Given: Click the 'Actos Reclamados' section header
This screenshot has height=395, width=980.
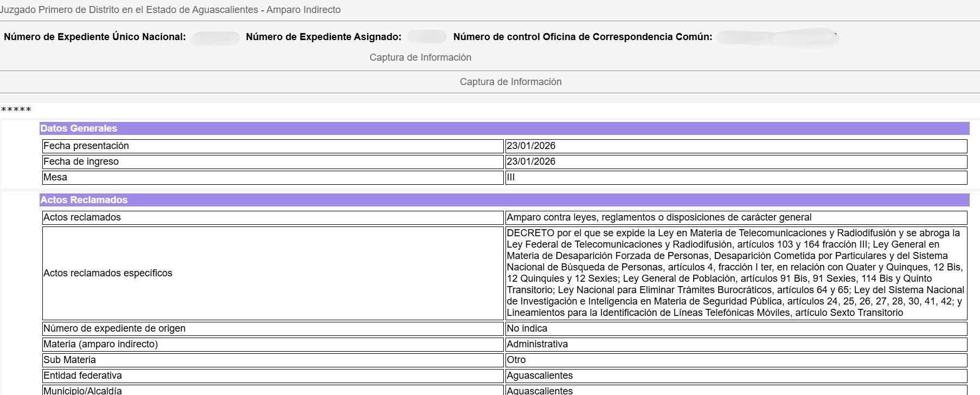Looking at the screenshot, I should [x=504, y=200].
